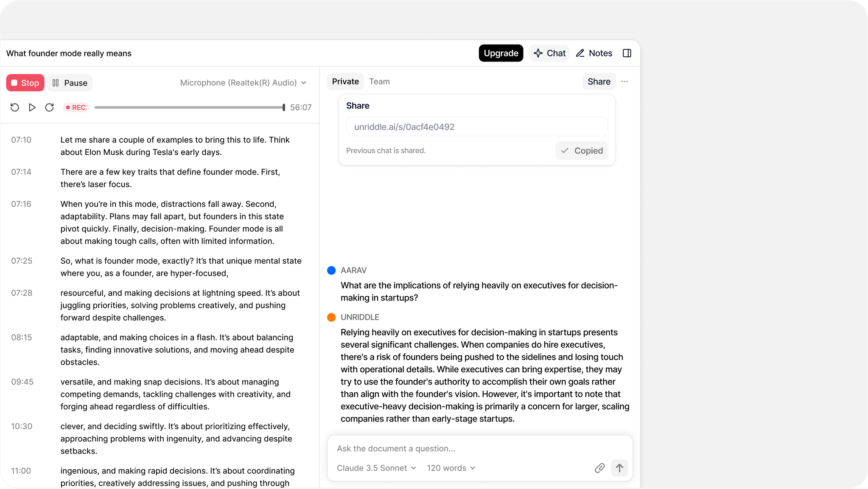Viewport: 868px width, 489px height.
Task: Click the Upgrade button
Action: coord(501,53)
